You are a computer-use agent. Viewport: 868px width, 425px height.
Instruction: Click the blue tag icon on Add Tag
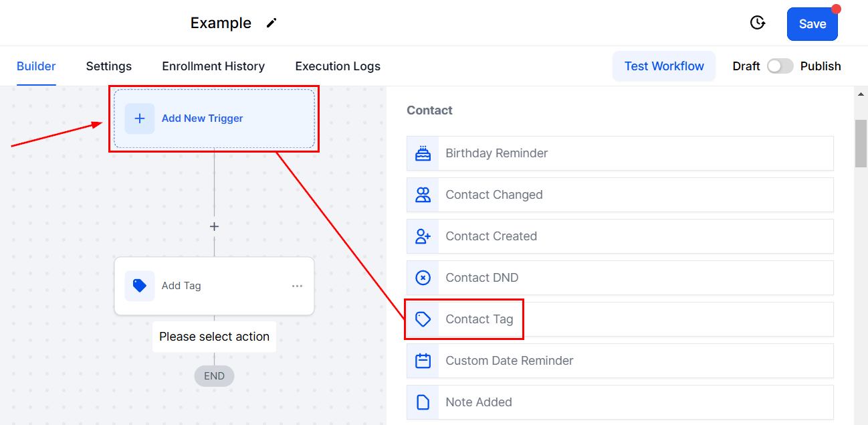[x=140, y=286]
